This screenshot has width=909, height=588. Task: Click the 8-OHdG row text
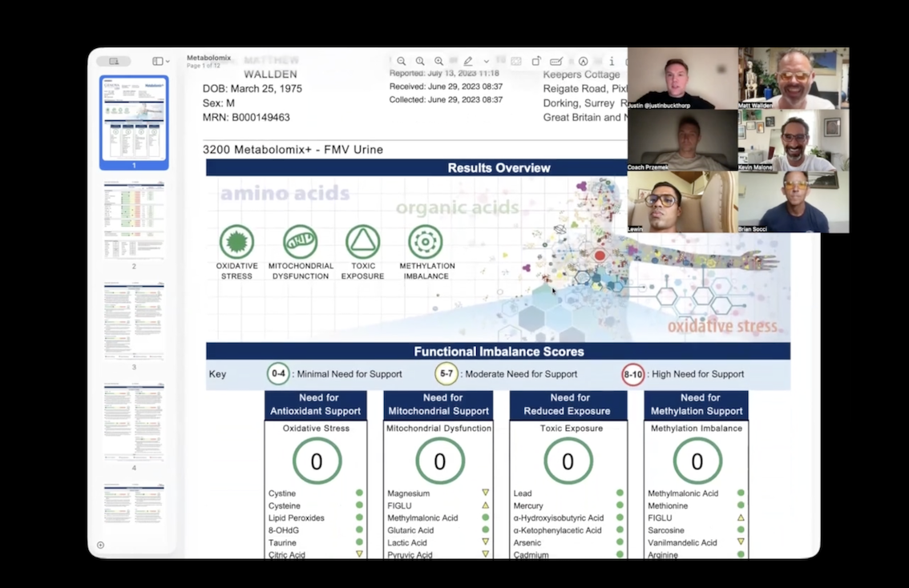click(x=284, y=530)
